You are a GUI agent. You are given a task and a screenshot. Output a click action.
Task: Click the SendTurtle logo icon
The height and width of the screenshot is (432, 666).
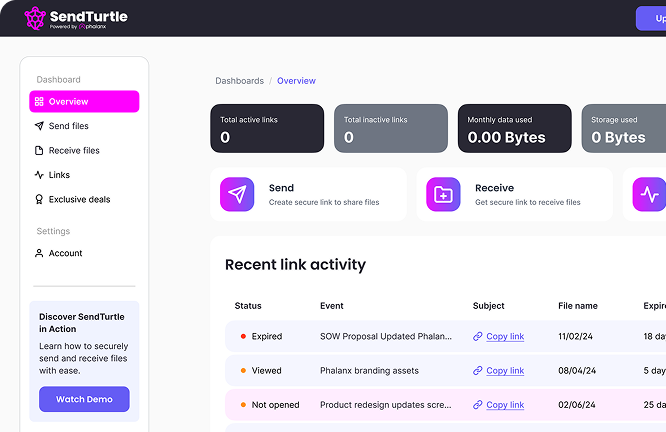point(35,18)
